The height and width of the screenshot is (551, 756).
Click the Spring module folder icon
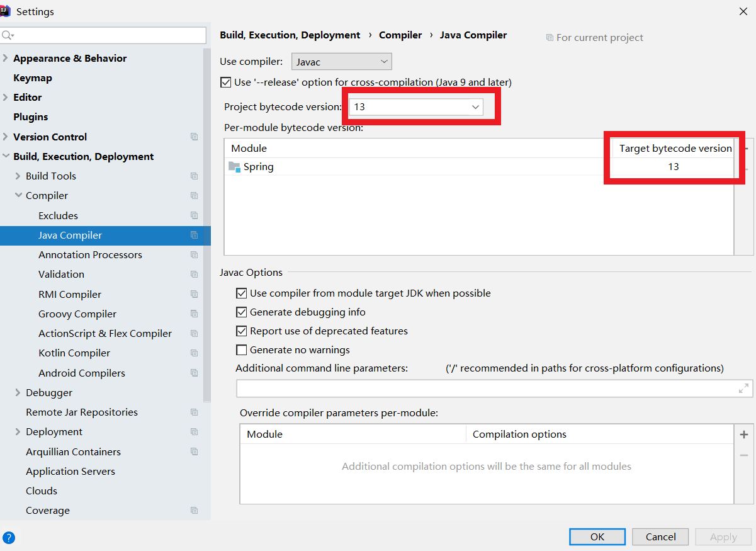coord(234,167)
